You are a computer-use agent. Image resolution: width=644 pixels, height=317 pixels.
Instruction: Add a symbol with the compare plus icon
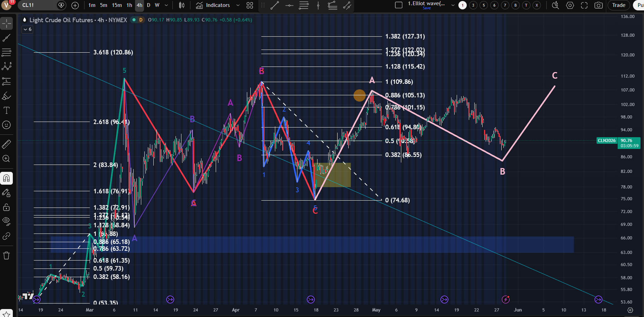pos(75,5)
